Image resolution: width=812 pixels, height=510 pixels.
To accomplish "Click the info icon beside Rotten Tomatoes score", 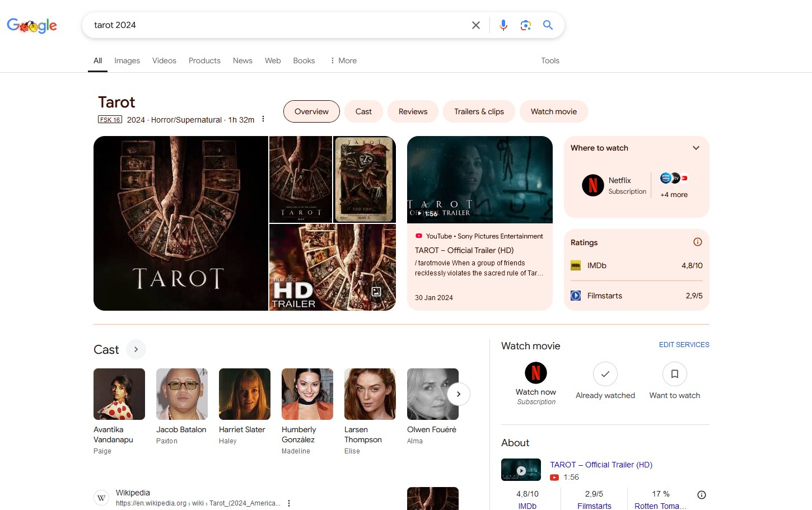I will (702, 495).
